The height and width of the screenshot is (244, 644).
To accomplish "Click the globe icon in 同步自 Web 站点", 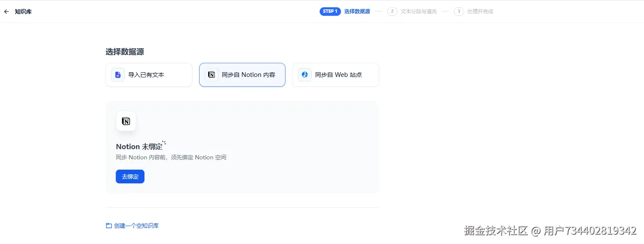I will click(x=305, y=75).
